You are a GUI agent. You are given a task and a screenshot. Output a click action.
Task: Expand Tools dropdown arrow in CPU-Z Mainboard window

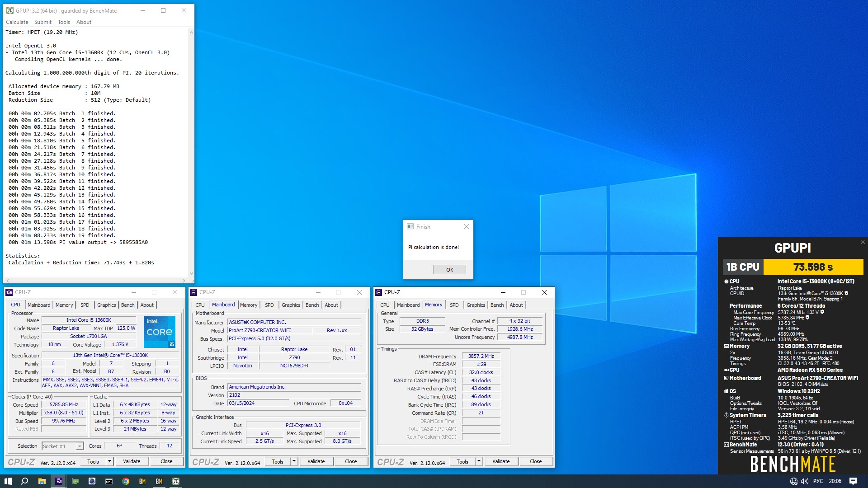[294, 461]
